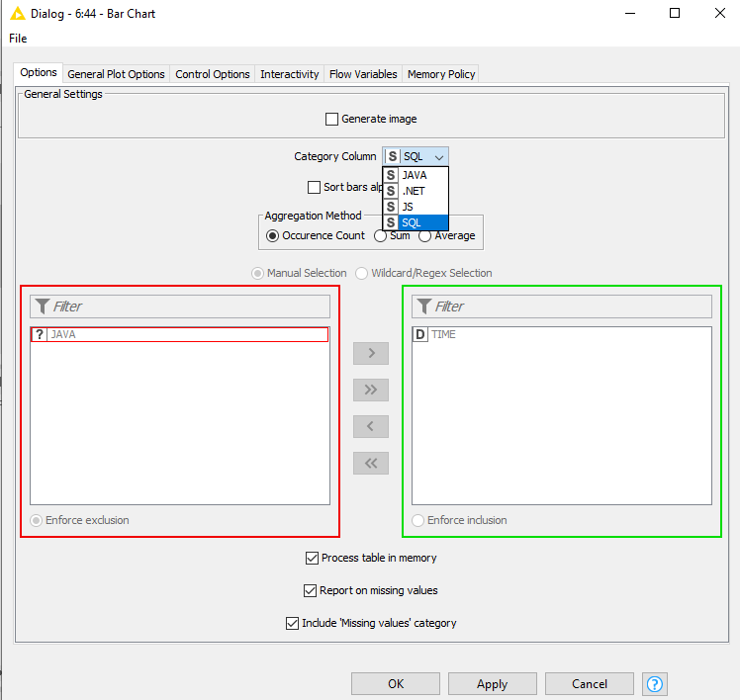Click the Double type icon beside TIME

click(x=419, y=334)
